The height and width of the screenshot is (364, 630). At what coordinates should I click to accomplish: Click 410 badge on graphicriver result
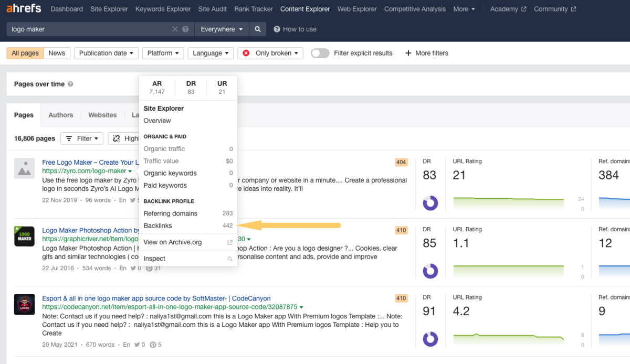pyautogui.click(x=401, y=230)
